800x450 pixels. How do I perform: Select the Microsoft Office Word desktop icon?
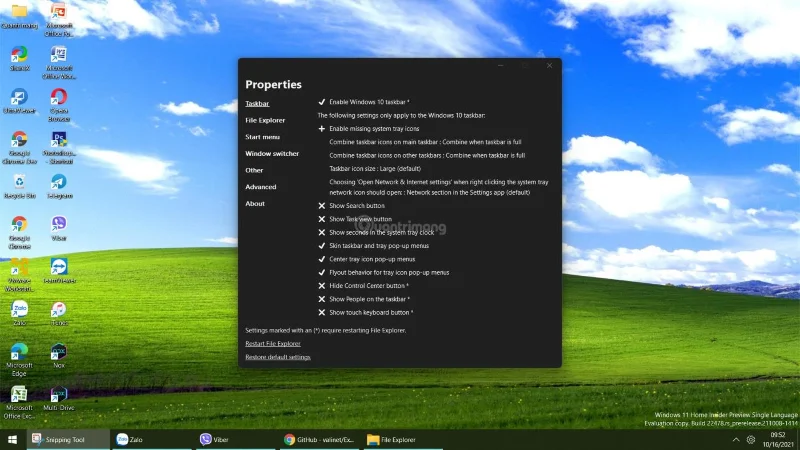[59, 62]
